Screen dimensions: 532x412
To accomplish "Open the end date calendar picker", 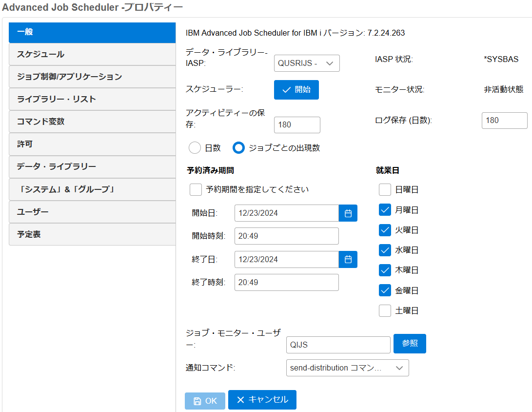I will (x=348, y=260).
